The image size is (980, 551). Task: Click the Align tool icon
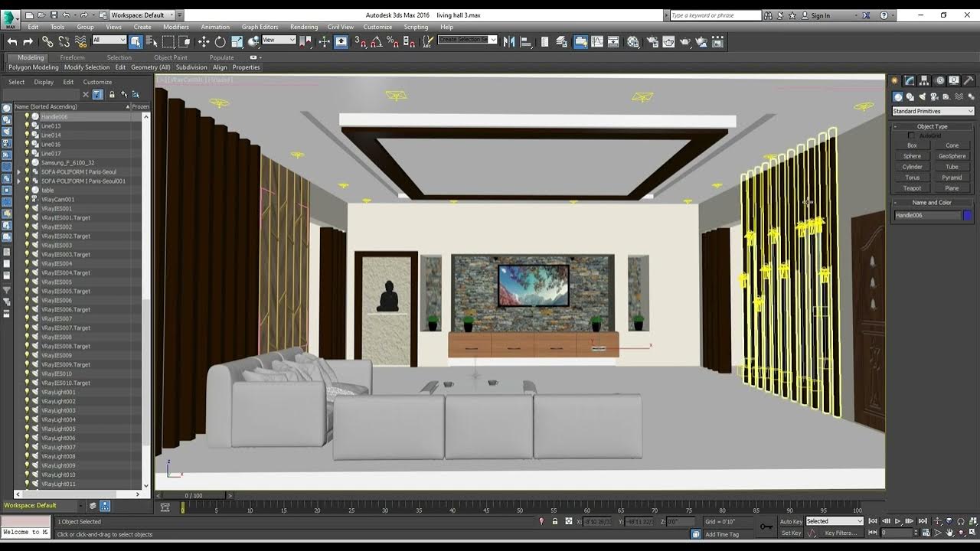click(527, 42)
